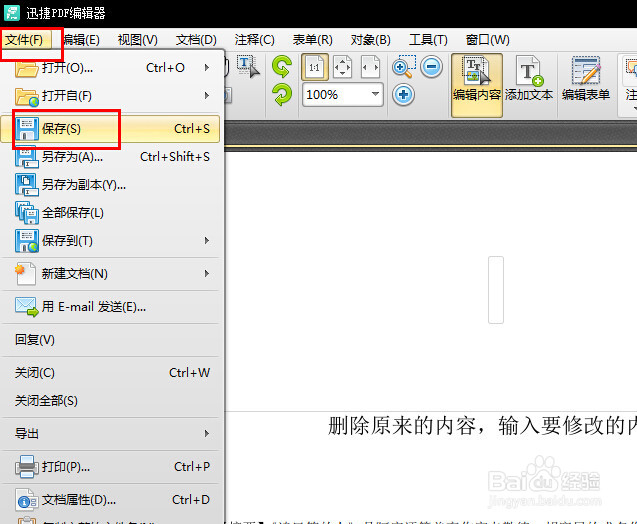Set view to actual size 1:1

[314, 67]
